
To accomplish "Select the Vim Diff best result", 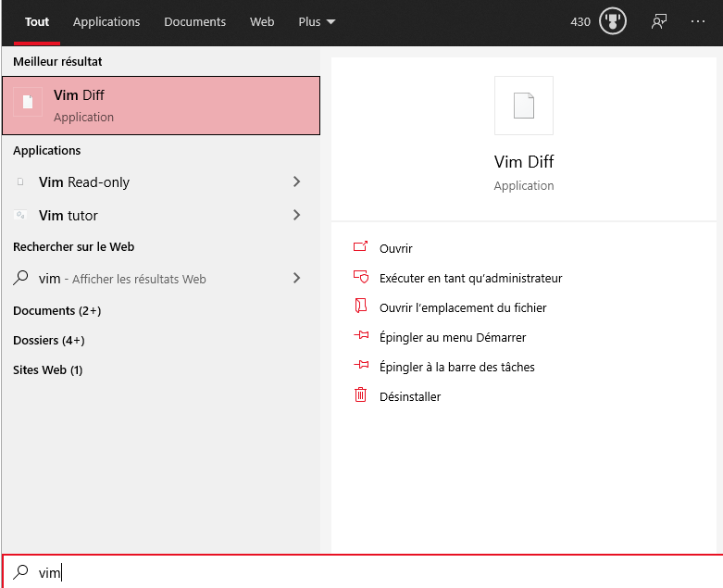I will pyautogui.click(x=161, y=106).
